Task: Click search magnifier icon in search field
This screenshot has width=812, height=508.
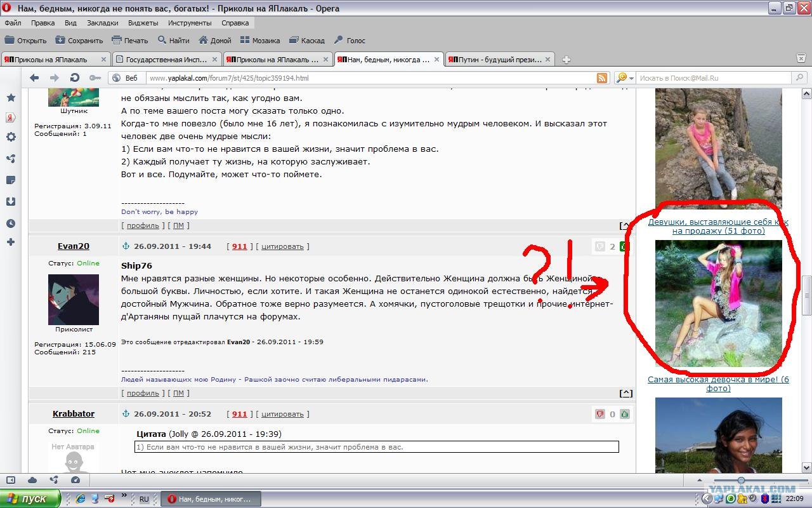Action: click(x=799, y=78)
